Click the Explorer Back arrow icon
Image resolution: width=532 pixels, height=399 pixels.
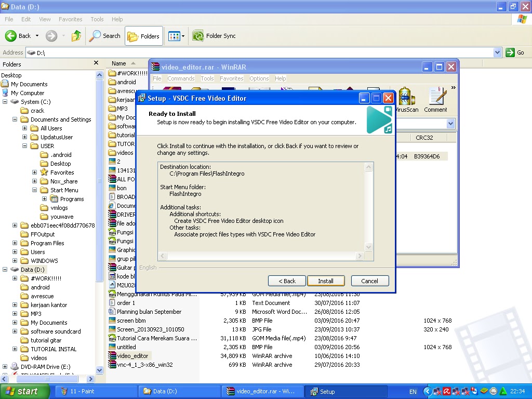click(x=11, y=36)
